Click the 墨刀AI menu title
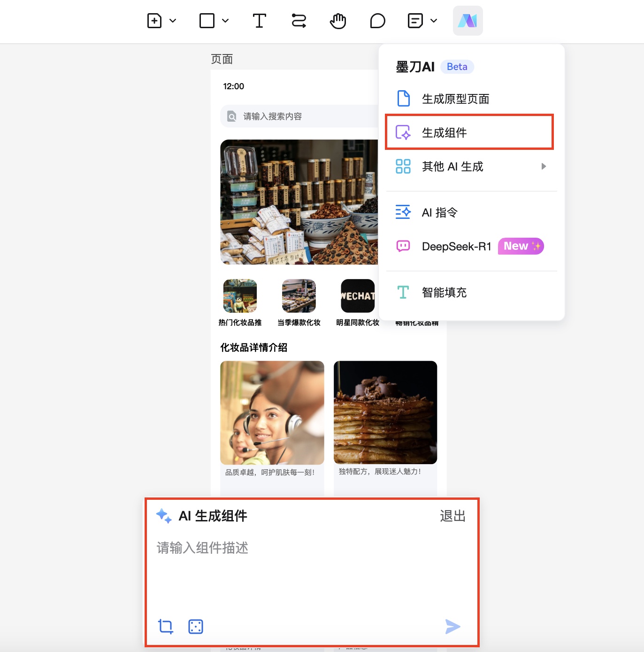 click(415, 67)
